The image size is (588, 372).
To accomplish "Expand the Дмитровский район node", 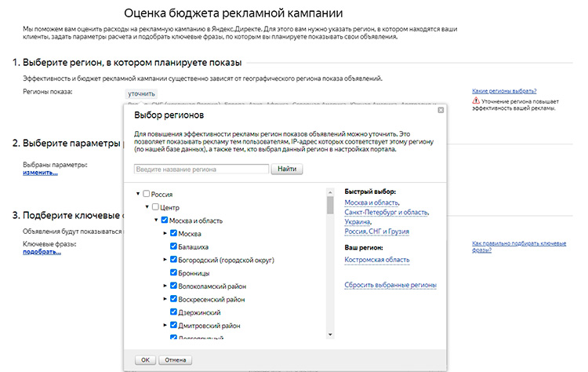I will click(165, 325).
